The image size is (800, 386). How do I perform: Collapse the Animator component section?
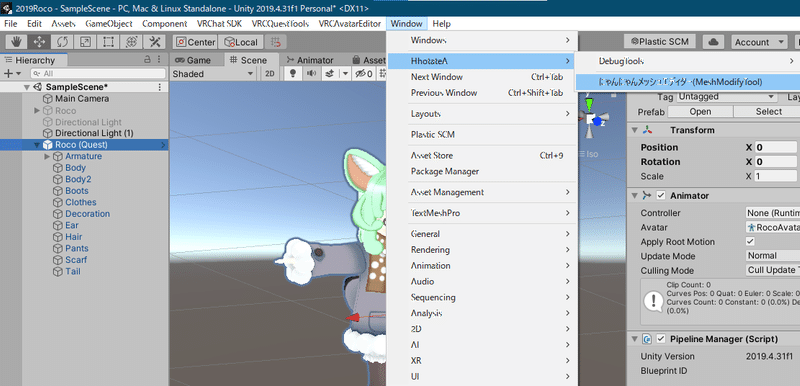click(635, 195)
